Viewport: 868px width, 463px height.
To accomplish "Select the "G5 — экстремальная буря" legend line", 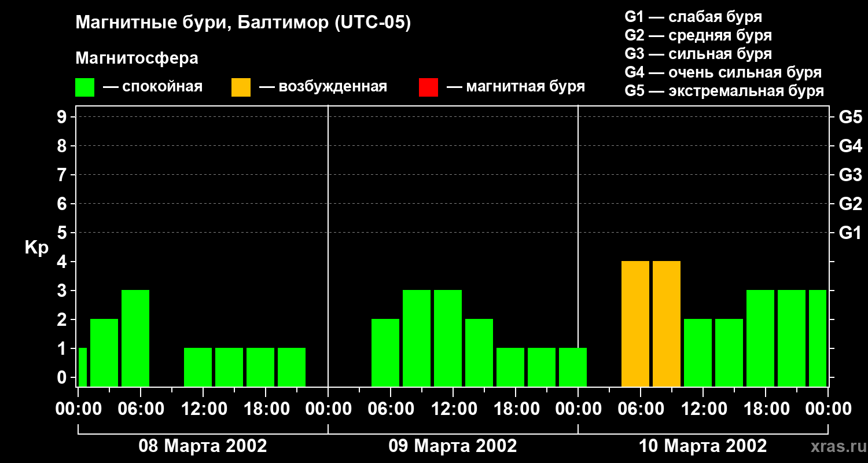I will 724,91.
